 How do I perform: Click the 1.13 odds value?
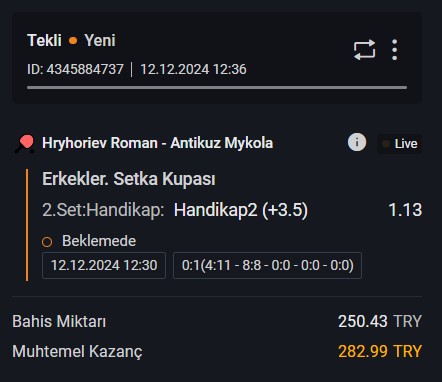coord(405,210)
